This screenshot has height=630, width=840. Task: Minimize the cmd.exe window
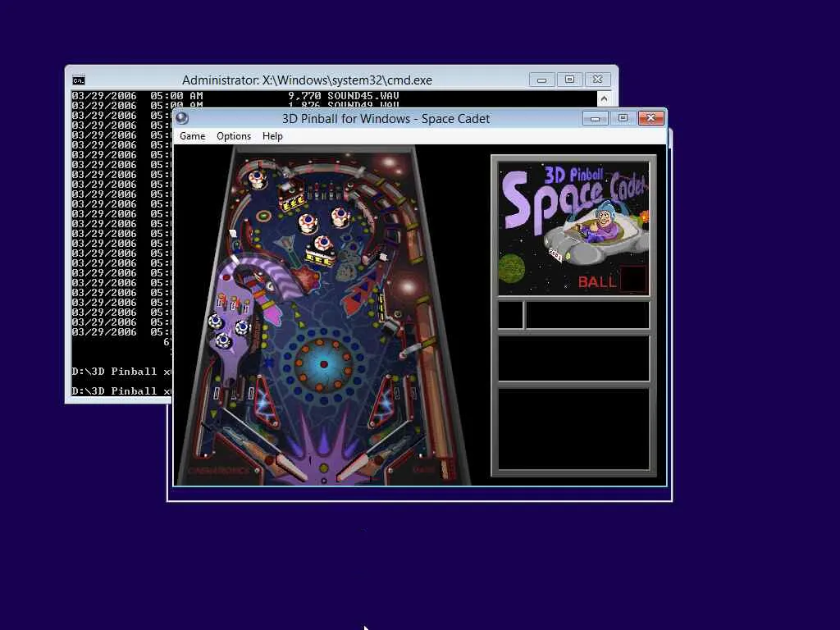[542, 80]
